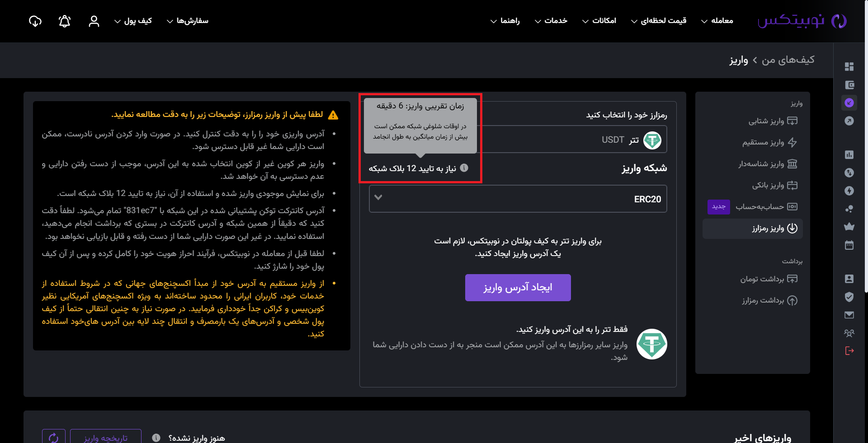
Task: Select برداشت رمزارز in side menu
Action: 769,300
